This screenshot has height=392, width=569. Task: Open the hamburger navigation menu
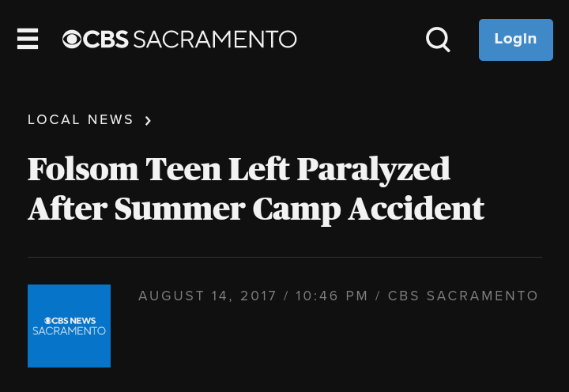pyautogui.click(x=28, y=39)
